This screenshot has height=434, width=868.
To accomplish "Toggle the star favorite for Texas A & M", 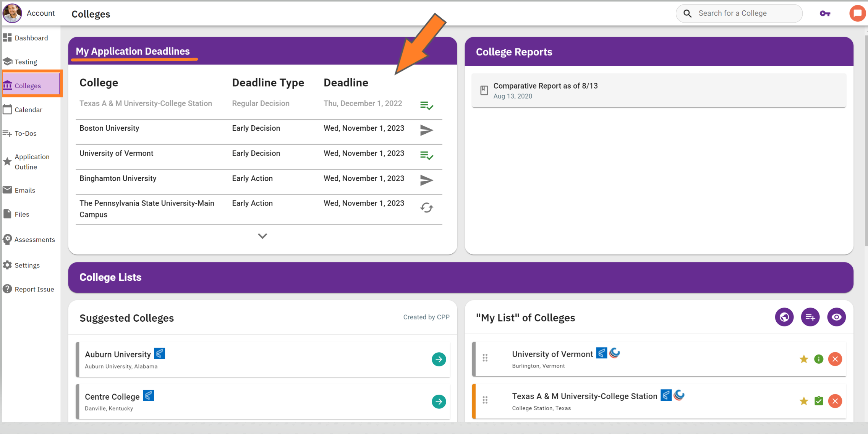I will coord(804,401).
